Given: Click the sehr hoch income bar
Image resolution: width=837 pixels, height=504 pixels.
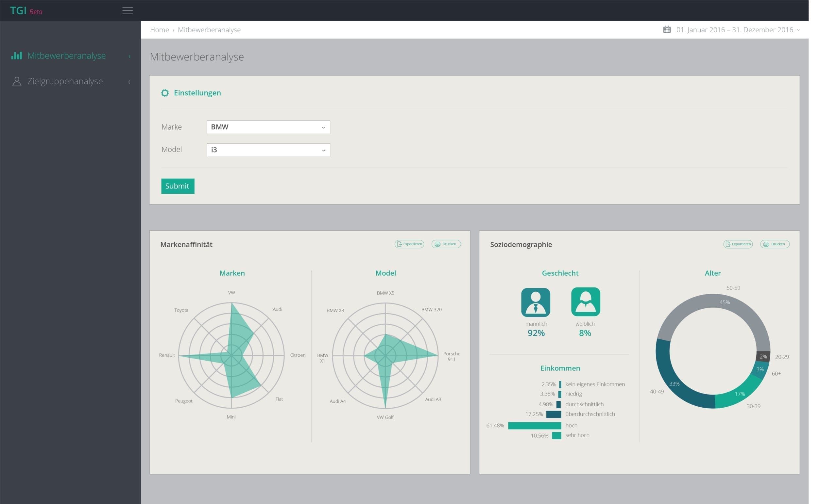Looking at the screenshot, I should pos(556,435).
